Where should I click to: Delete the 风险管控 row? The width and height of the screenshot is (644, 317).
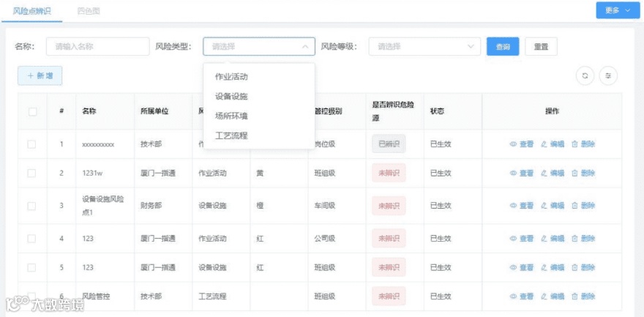pos(583,296)
